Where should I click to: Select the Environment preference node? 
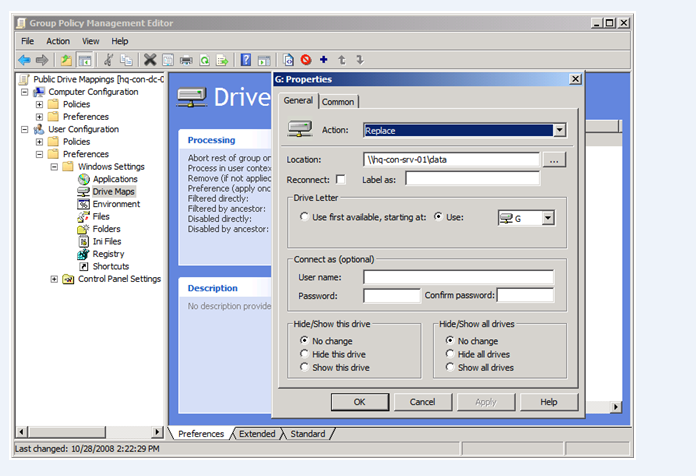116,204
